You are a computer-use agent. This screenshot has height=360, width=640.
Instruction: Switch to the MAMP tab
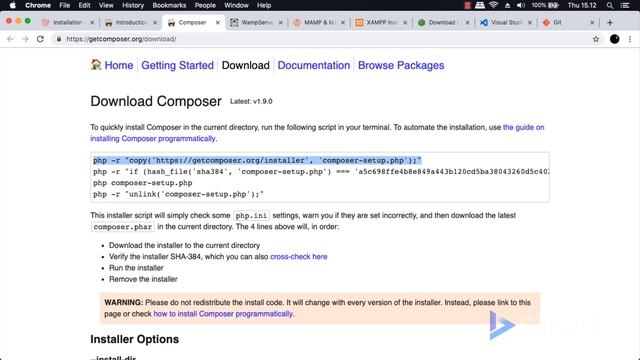pos(319,22)
